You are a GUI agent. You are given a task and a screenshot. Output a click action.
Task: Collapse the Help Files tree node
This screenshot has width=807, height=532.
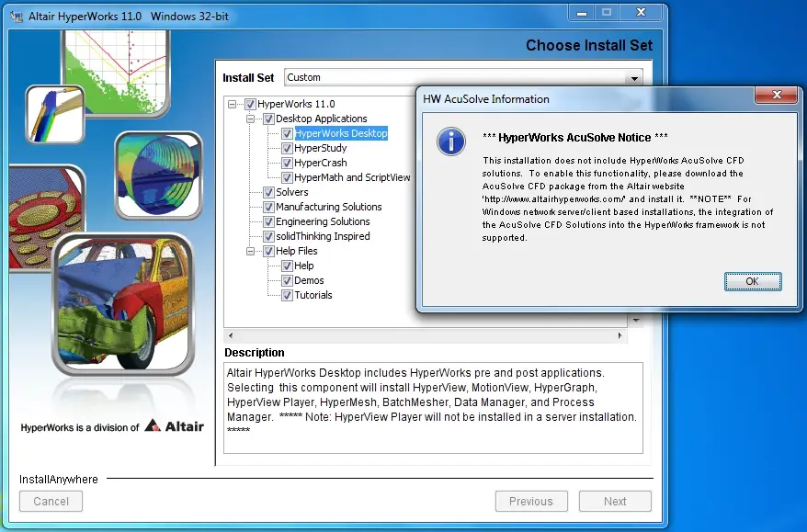coord(251,252)
